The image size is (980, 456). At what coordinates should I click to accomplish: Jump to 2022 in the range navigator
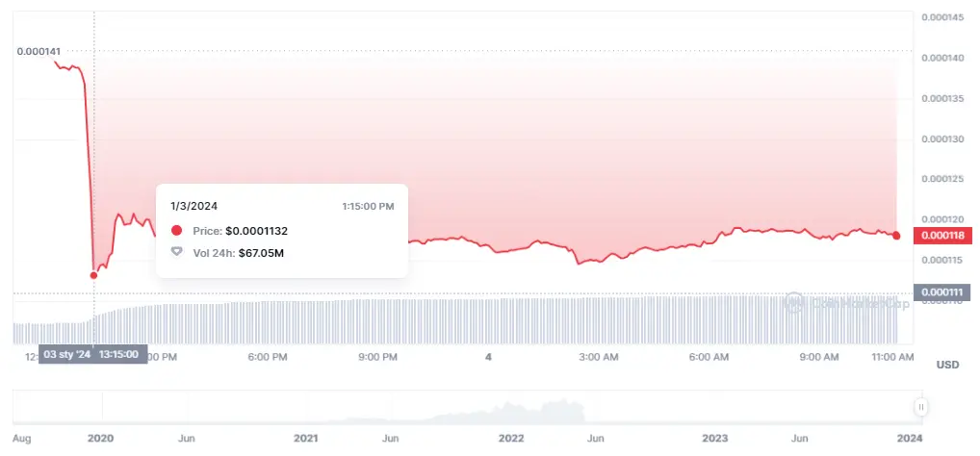[x=511, y=438]
